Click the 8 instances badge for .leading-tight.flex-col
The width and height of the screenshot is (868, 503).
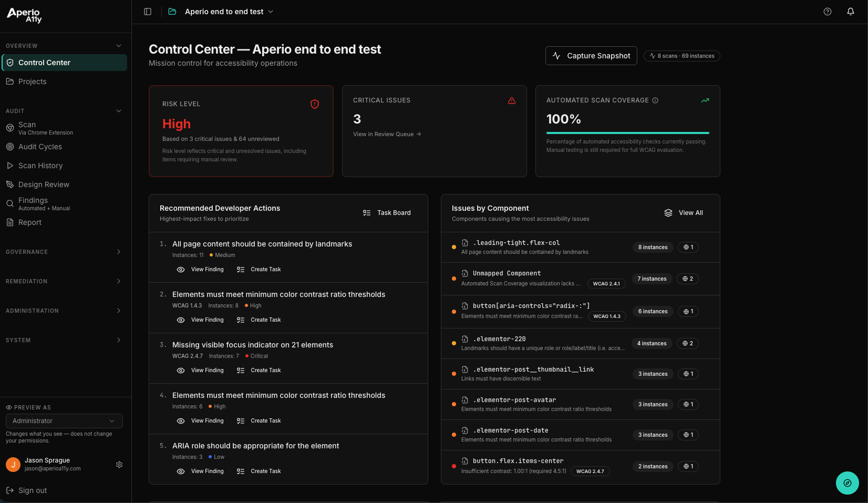653,247
